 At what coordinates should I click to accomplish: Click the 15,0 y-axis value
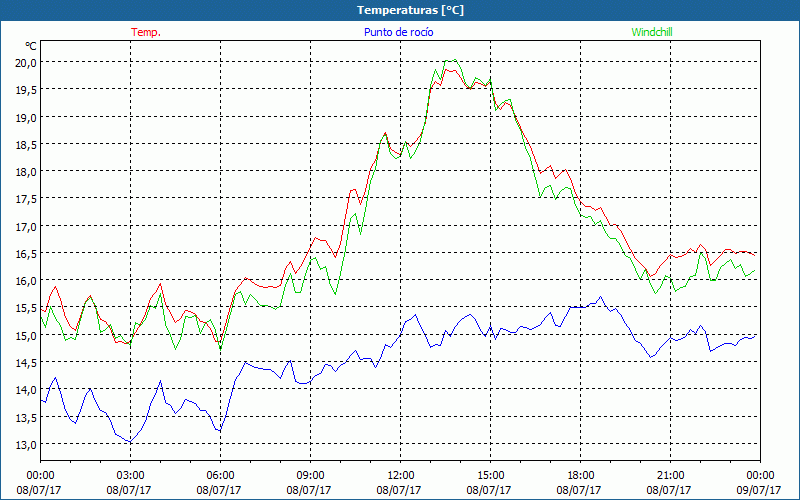[x=26, y=336]
